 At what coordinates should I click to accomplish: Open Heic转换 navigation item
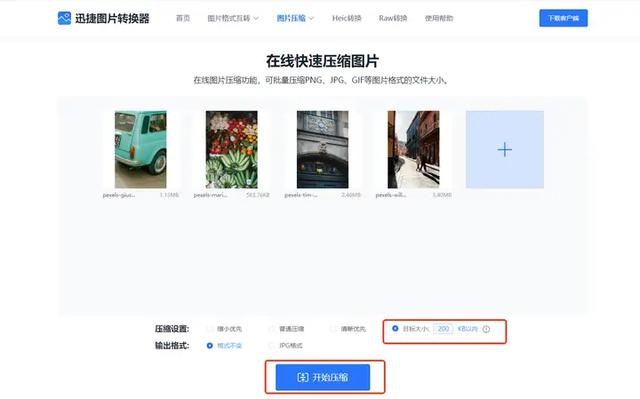point(347,18)
